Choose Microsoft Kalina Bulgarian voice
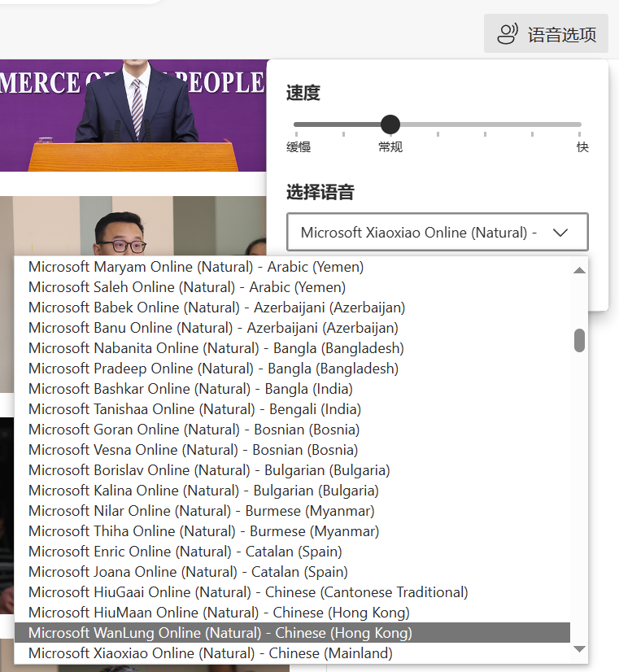 click(x=292, y=491)
